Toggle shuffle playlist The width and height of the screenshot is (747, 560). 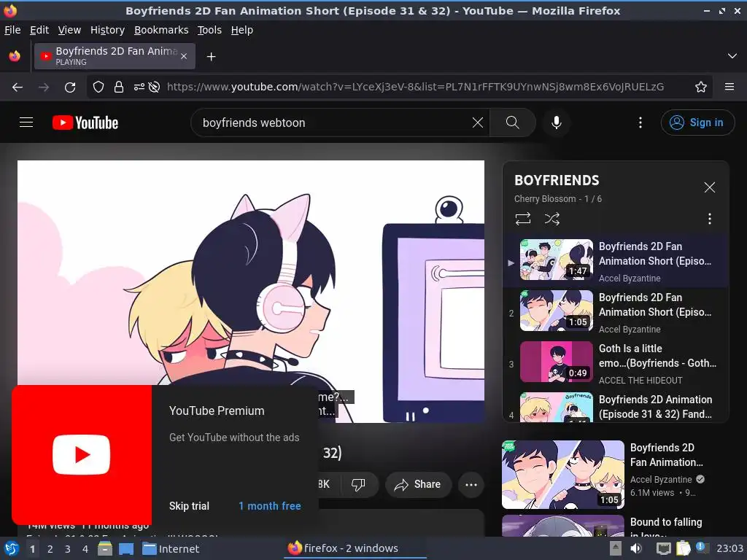pos(551,219)
